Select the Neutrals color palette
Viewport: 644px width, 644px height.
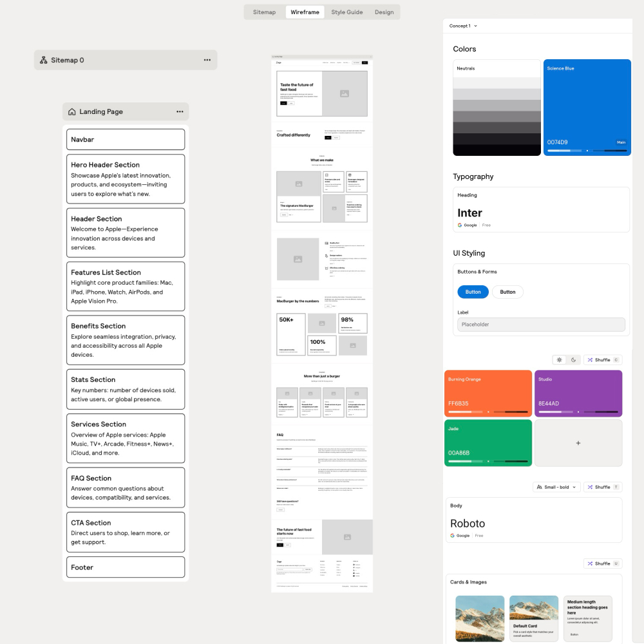(497, 107)
